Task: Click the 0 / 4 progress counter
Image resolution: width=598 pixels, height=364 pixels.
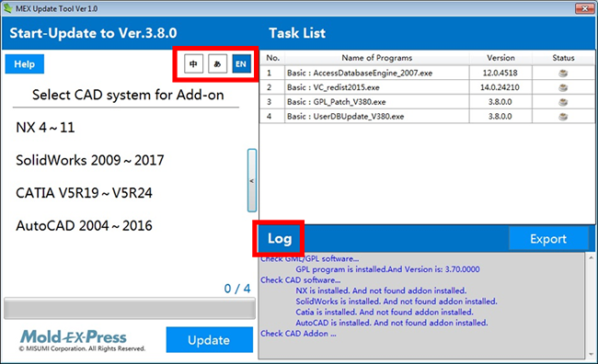Action: pyautogui.click(x=237, y=289)
